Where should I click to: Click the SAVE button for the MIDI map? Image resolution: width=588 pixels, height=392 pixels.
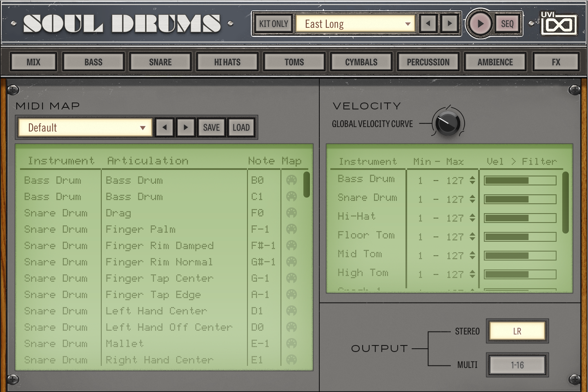pos(211,127)
